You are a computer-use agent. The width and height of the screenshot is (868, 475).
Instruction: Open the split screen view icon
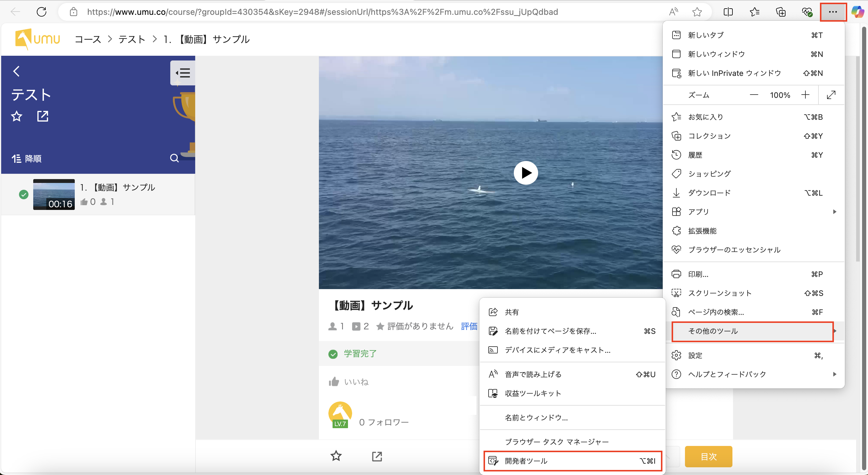coord(728,12)
